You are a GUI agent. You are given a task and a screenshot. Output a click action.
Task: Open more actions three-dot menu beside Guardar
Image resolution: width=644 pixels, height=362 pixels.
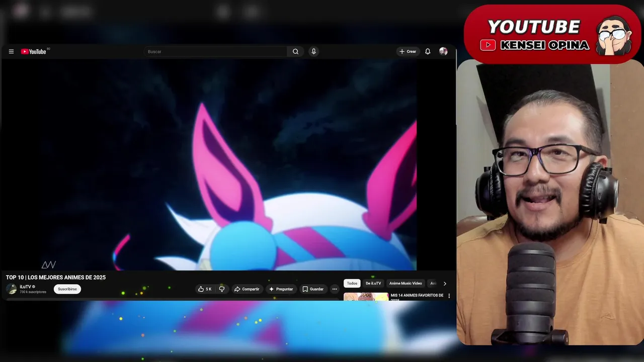pos(335,289)
